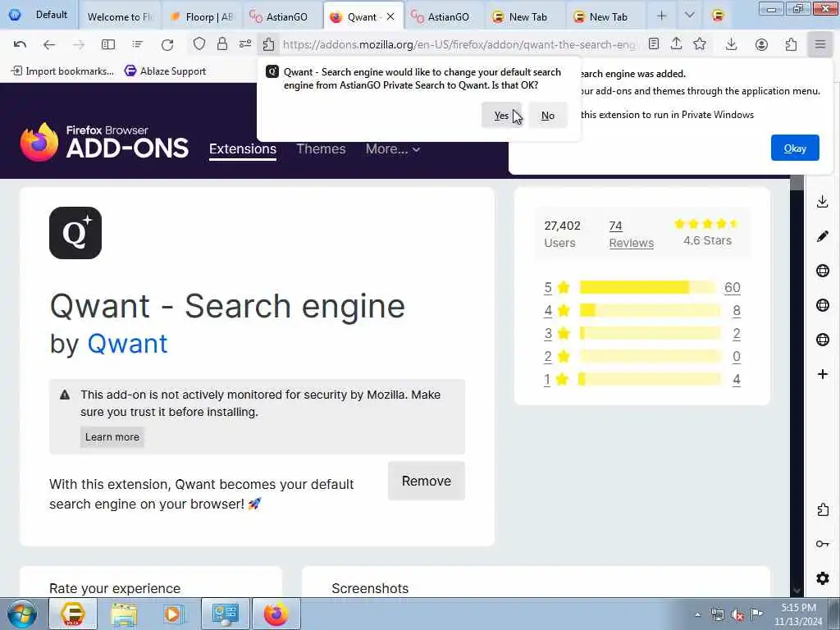Click the share page icon

(x=676, y=44)
